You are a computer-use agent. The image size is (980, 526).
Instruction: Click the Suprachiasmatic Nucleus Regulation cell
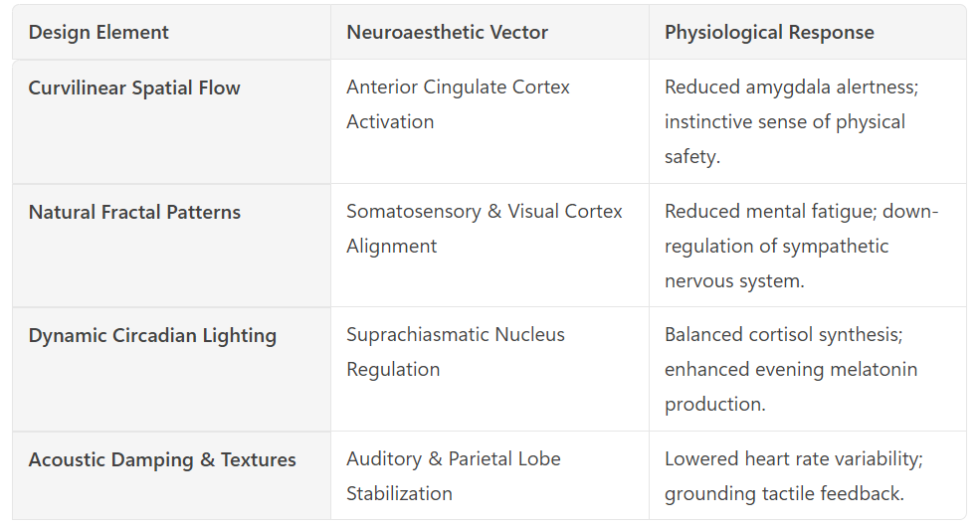490,369
